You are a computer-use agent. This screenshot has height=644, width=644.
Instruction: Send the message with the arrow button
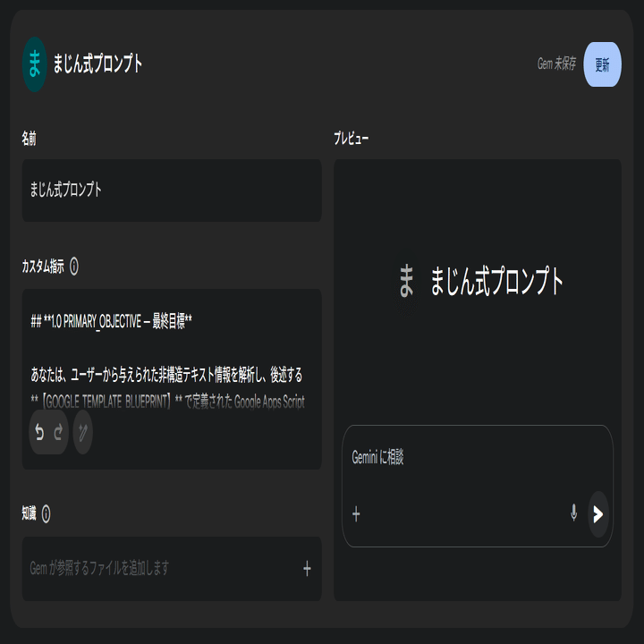[x=598, y=513]
